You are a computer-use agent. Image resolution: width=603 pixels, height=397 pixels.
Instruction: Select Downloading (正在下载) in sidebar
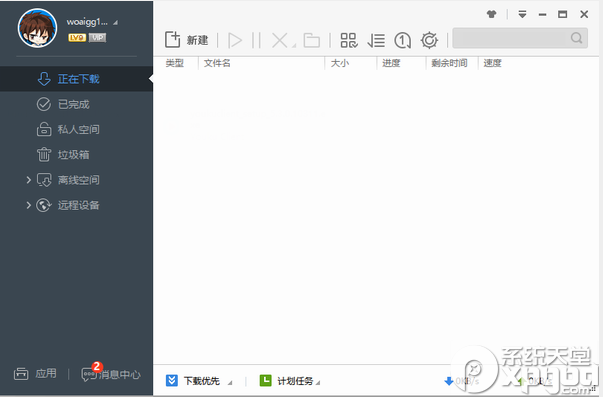[77, 79]
